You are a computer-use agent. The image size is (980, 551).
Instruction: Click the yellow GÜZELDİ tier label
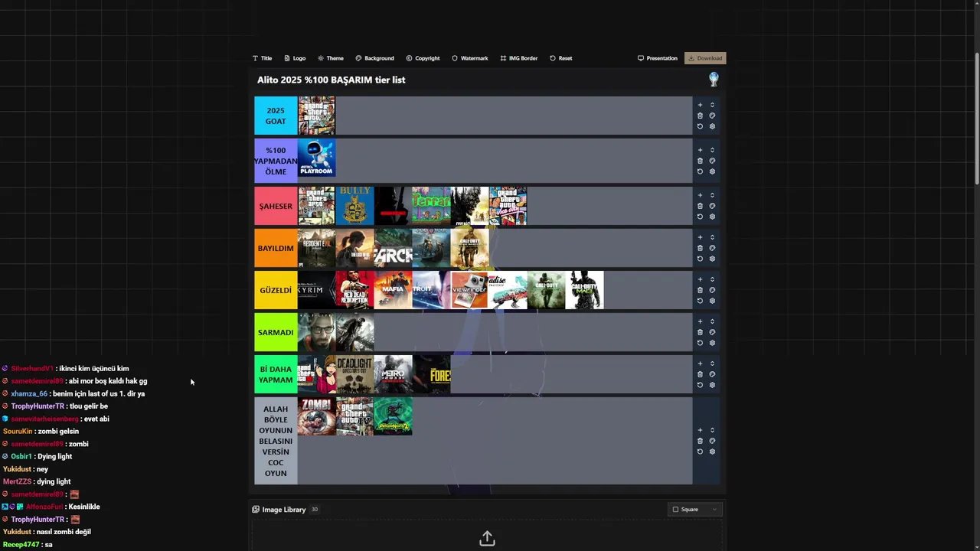[276, 290]
